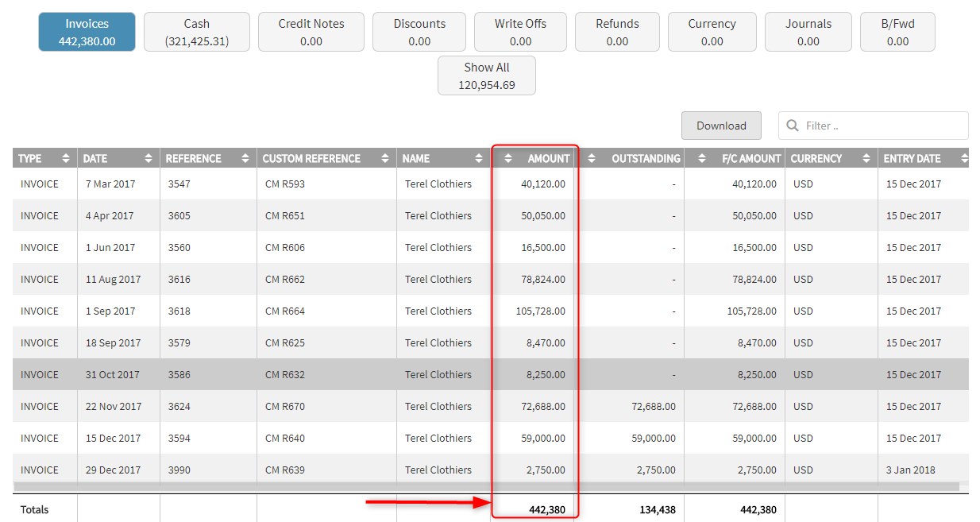Focus the Filter search field
The height and width of the screenshot is (522, 980).
(x=874, y=126)
